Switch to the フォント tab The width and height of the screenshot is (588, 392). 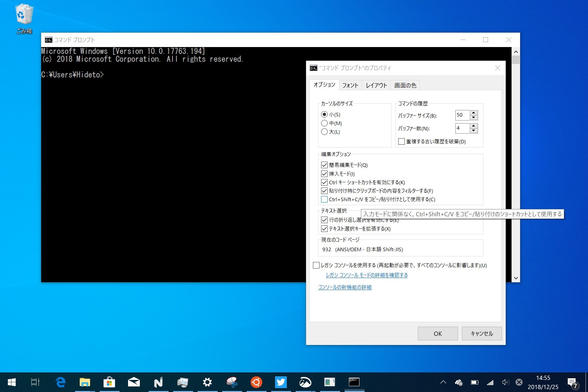pos(351,86)
